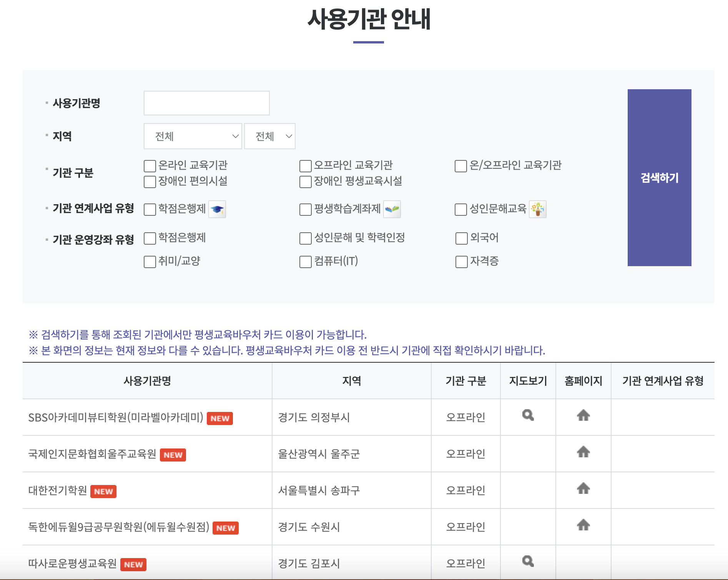Click 지역 column header in table
The image size is (728, 580).
pos(352,381)
